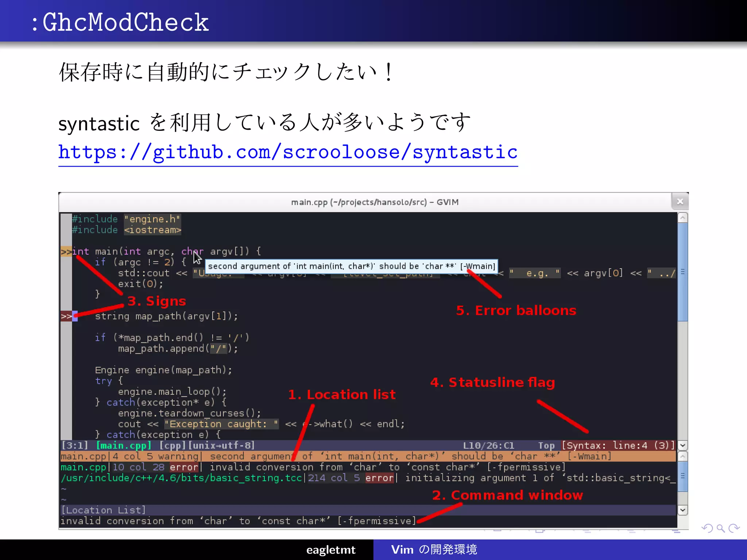Viewport: 747px width, 560px height.
Task: Click the editor scrollbar up arrow
Action: pos(683,218)
